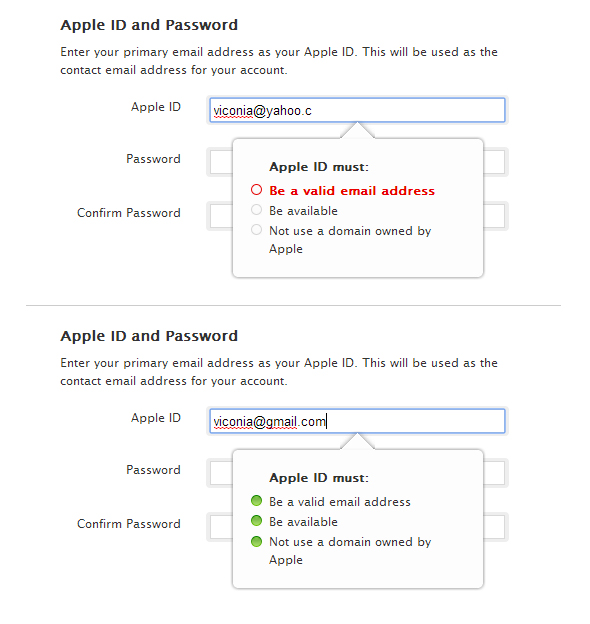Viewport: 590px width, 624px height.
Task: Click the upper Apple ID must heading
Action: [x=319, y=167]
